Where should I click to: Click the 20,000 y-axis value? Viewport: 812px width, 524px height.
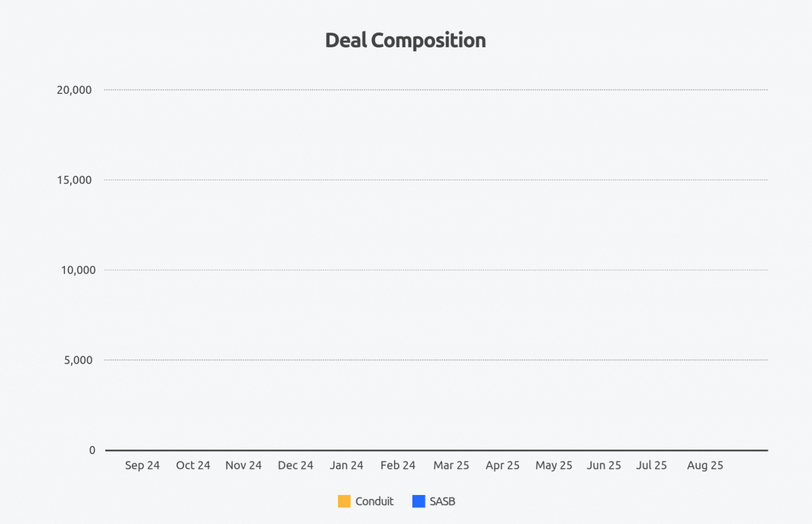click(74, 90)
